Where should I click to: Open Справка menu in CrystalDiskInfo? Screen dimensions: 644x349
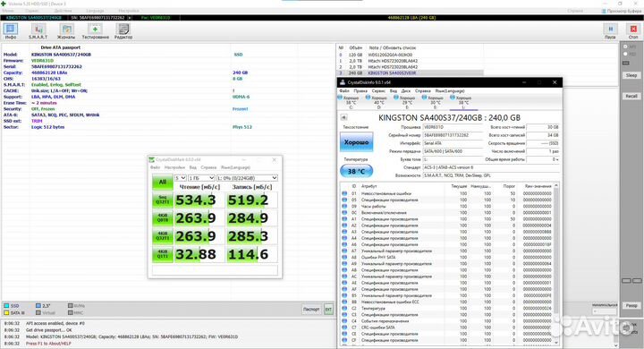[x=422, y=91]
